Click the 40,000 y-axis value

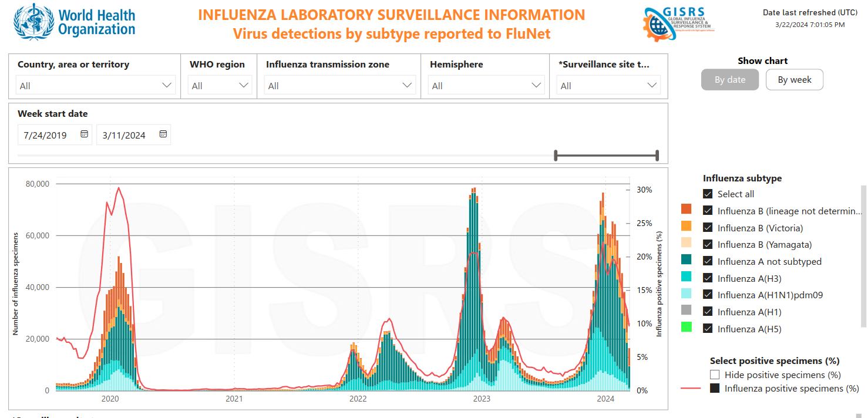pos(37,287)
